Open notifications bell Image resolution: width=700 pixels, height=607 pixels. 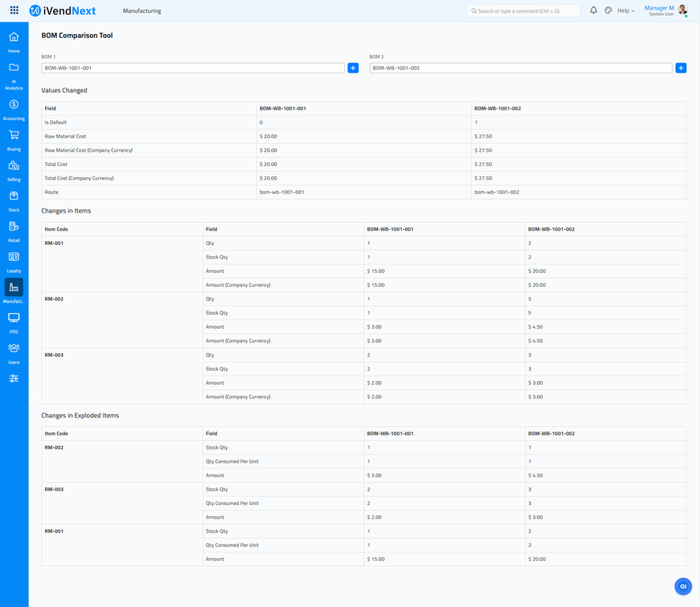click(593, 10)
